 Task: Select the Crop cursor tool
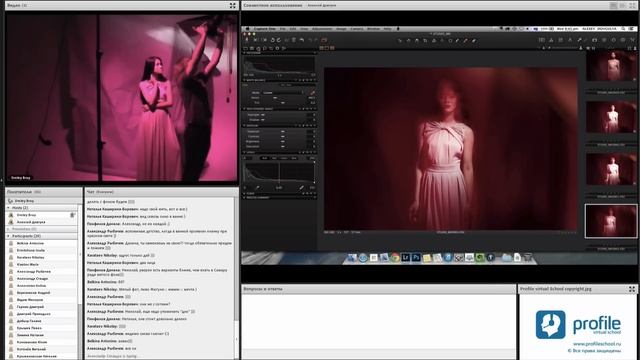[x=425, y=40]
